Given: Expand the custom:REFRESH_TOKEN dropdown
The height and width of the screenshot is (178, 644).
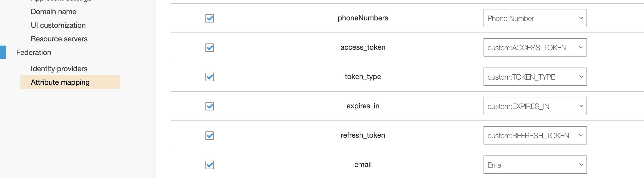Looking at the screenshot, I should (x=535, y=136).
